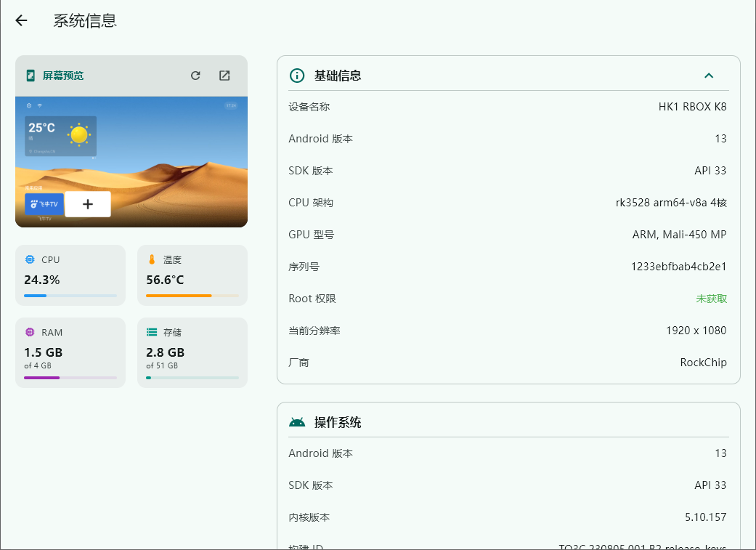Click the 内核版本 label
Image resolution: width=756 pixels, height=550 pixels.
309,517
